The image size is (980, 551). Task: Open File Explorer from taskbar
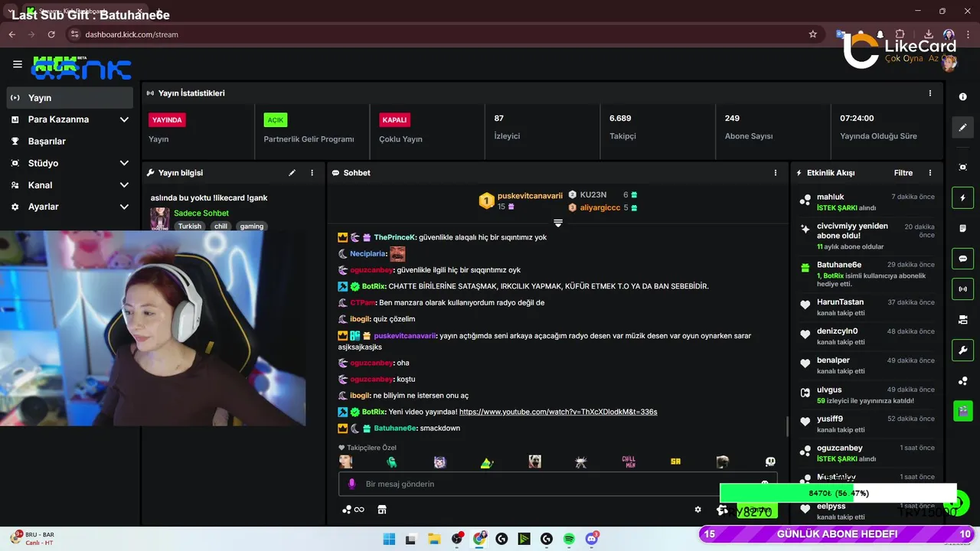(x=433, y=539)
